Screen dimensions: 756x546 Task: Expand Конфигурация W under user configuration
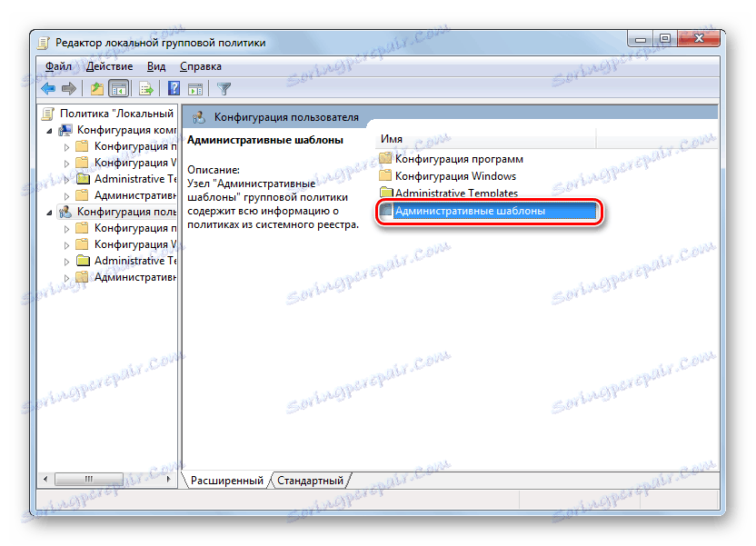[x=66, y=245]
